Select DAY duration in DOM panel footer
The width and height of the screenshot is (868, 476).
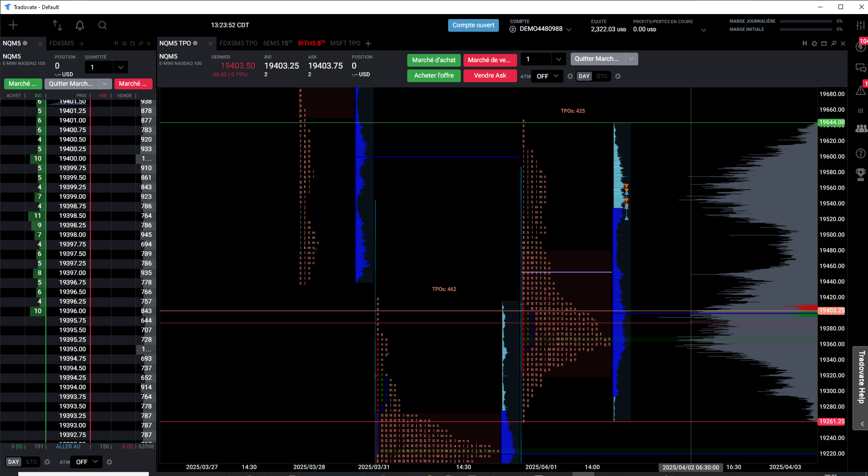coord(14,462)
